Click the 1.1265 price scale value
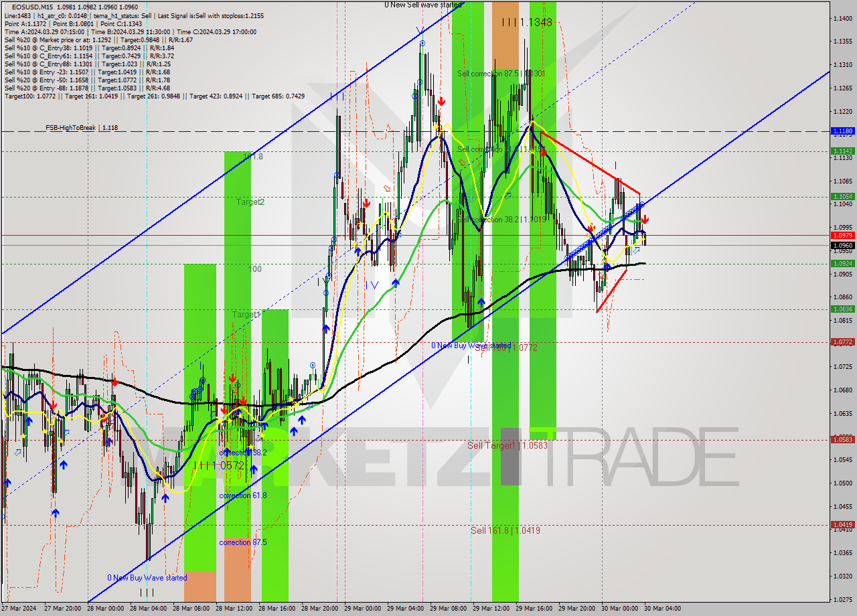 tap(842, 88)
